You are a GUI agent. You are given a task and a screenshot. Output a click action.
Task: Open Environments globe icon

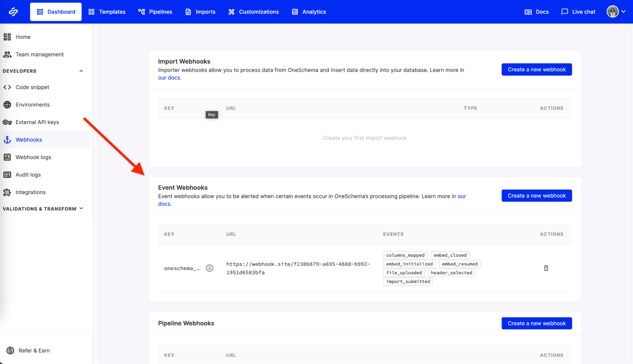[x=7, y=105]
